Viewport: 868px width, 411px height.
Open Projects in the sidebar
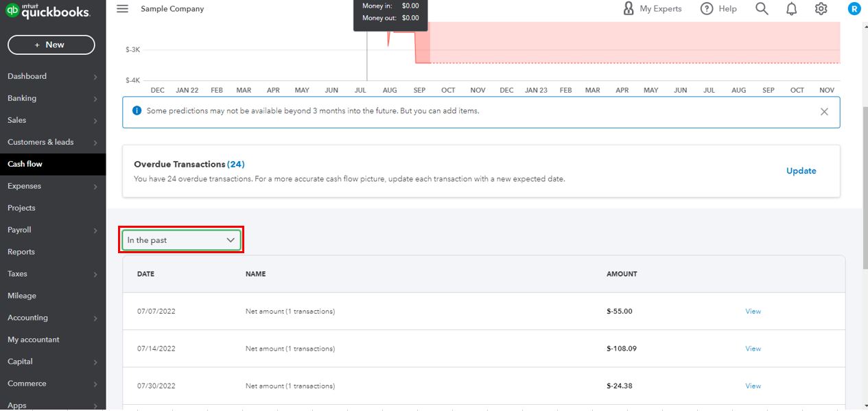point(21,208)
